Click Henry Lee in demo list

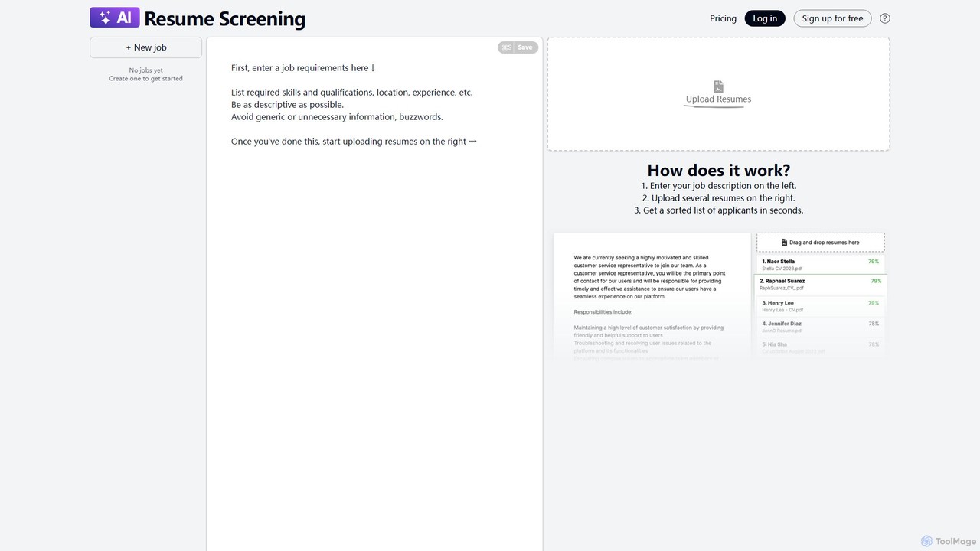[x=820, y=306]
